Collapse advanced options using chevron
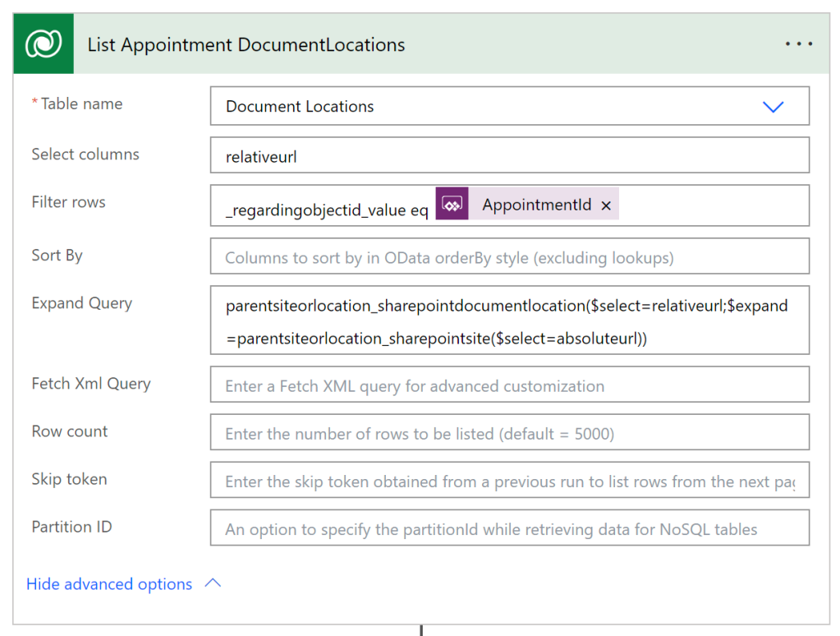Image resolution: width=840 pixels, height=636 pixels. [213, 583]
